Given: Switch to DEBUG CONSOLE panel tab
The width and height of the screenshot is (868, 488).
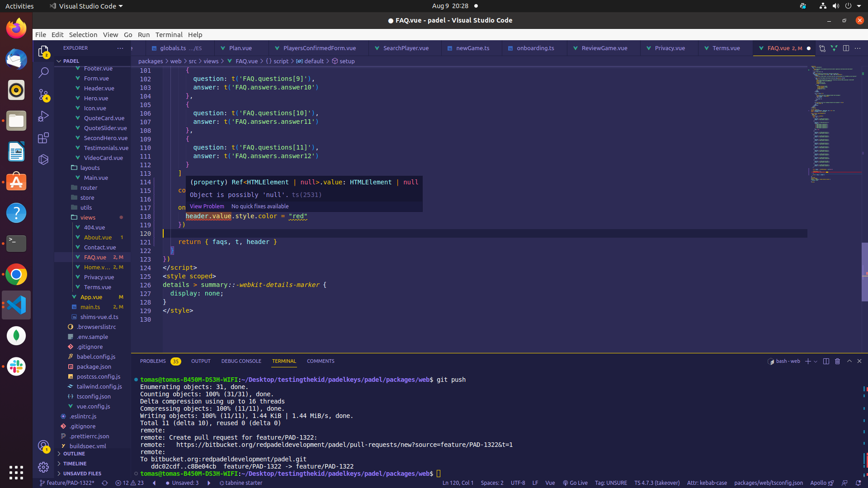Looking at the screenshot, I should click(241, 361).
